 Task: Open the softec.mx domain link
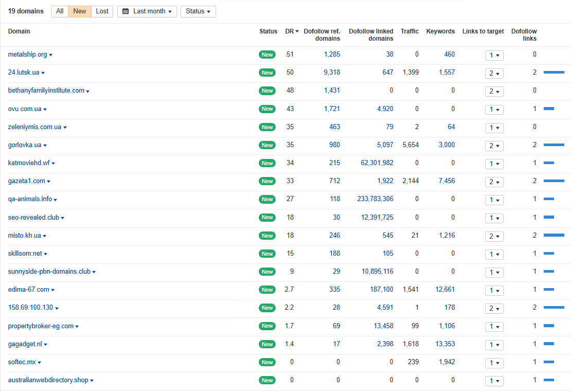22,362
